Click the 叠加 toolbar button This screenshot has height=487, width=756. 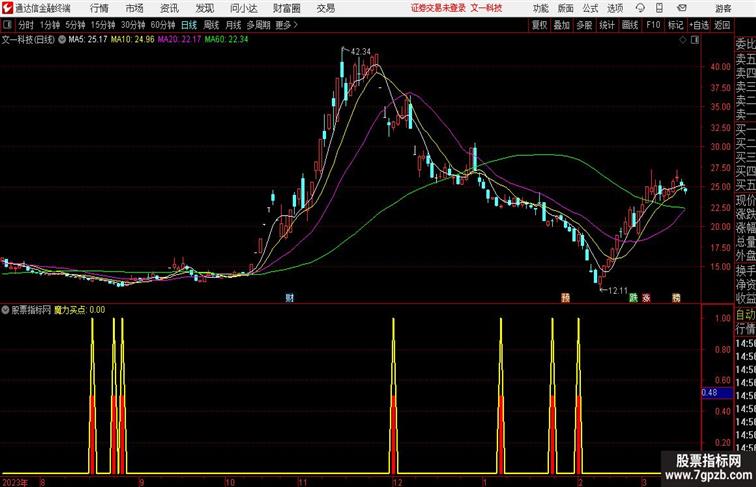tap(562, 25)
